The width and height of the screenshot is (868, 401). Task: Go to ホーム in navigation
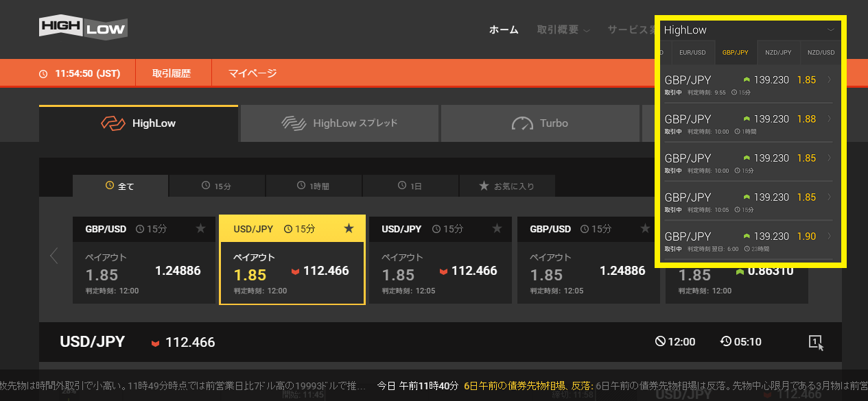pyautogui.click(x=504, y=29)
